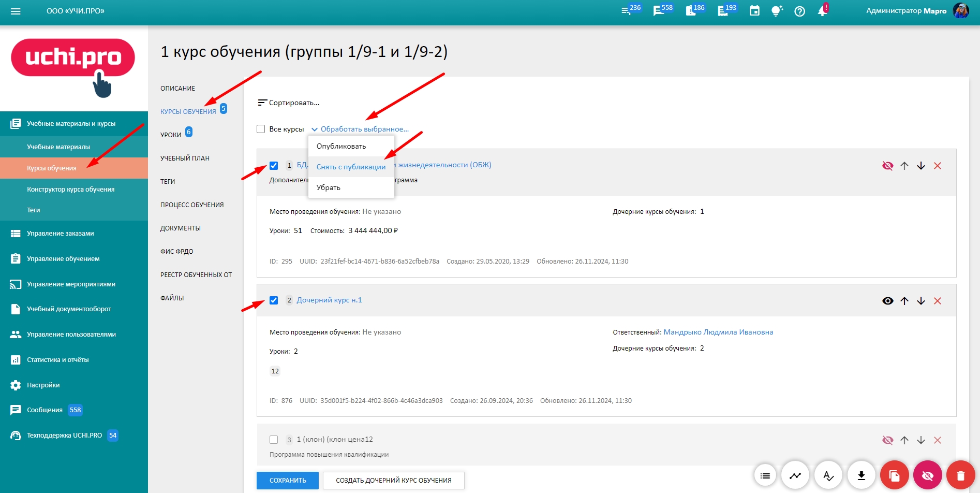This screenshot has width=980, height=493.
Task: Move 1 (клон) course down
Action: tap(921, 440)
